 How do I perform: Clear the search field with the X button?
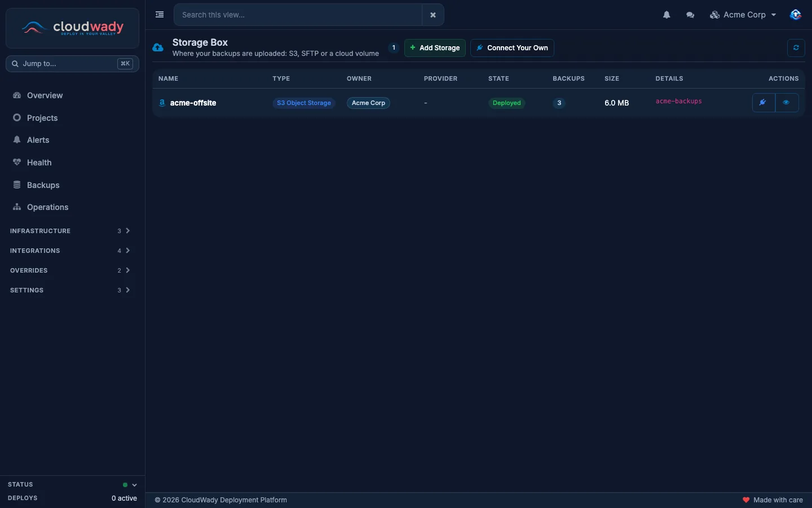click(x=433, y=15)
